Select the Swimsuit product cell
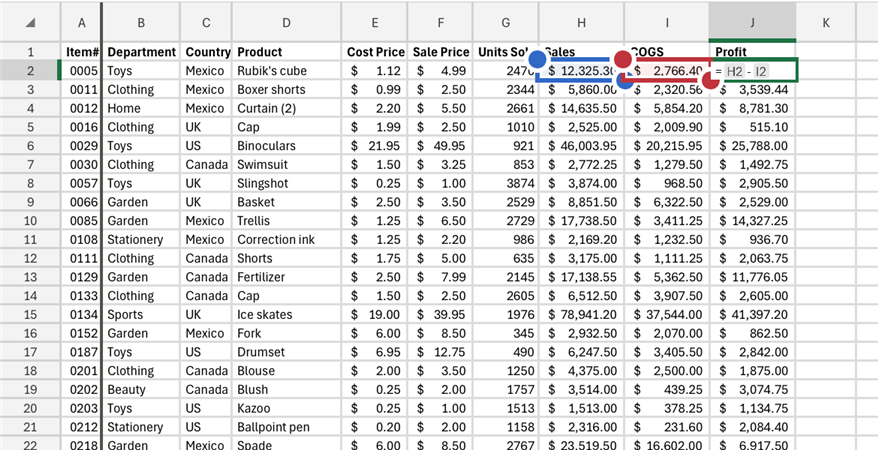The height and width of the screenshot is (450, 878). click(x=286, y=165)
